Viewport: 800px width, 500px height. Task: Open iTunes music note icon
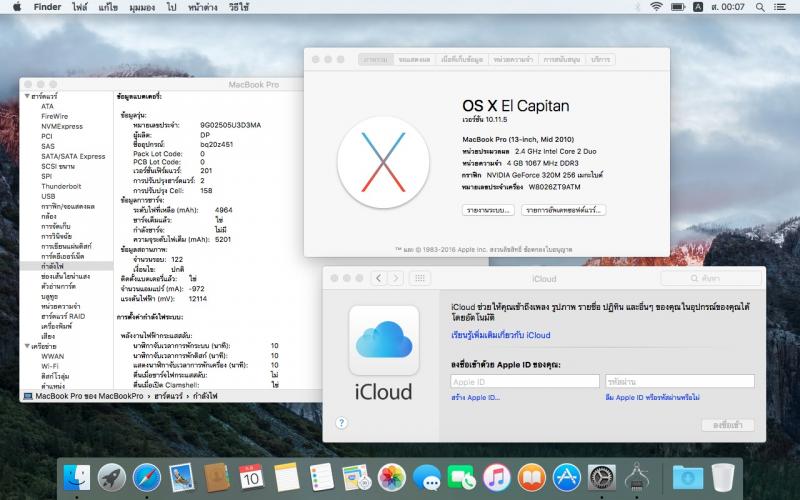[x=496, y=478]
